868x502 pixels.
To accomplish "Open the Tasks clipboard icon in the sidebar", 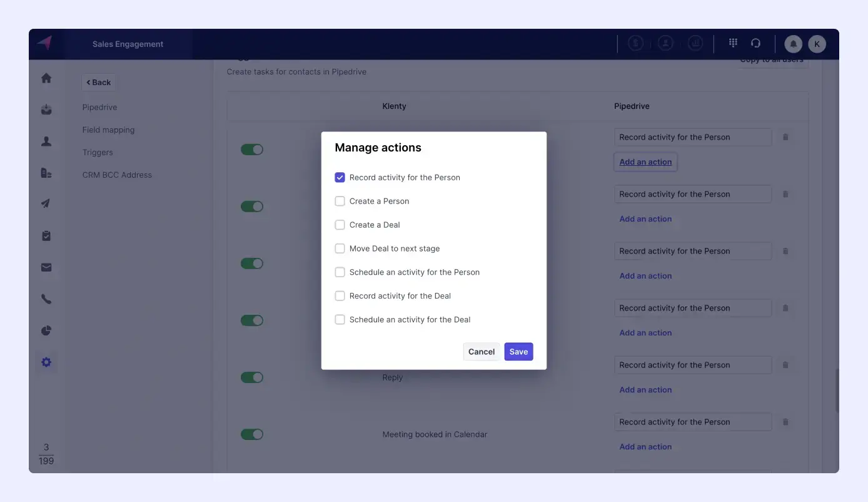I will click(x=46, y=236).
